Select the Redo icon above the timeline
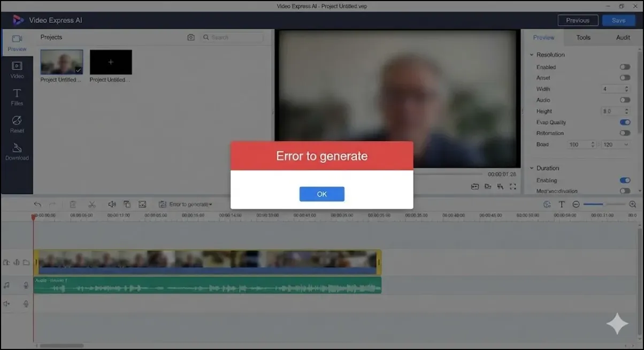This screenshot has height=350, width=644. [52, 204]
